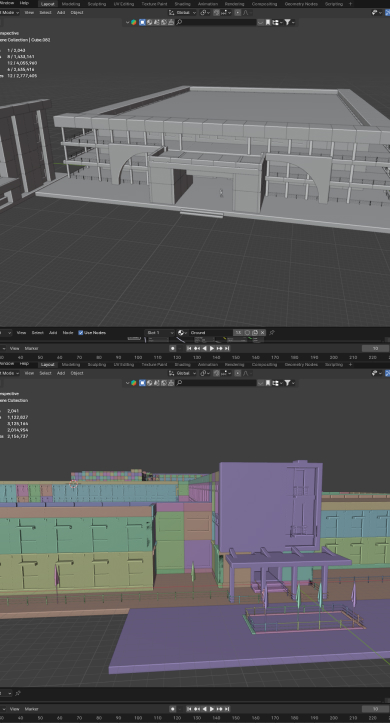Click the colorful sphere icon in top window header

tap(134, 22)
